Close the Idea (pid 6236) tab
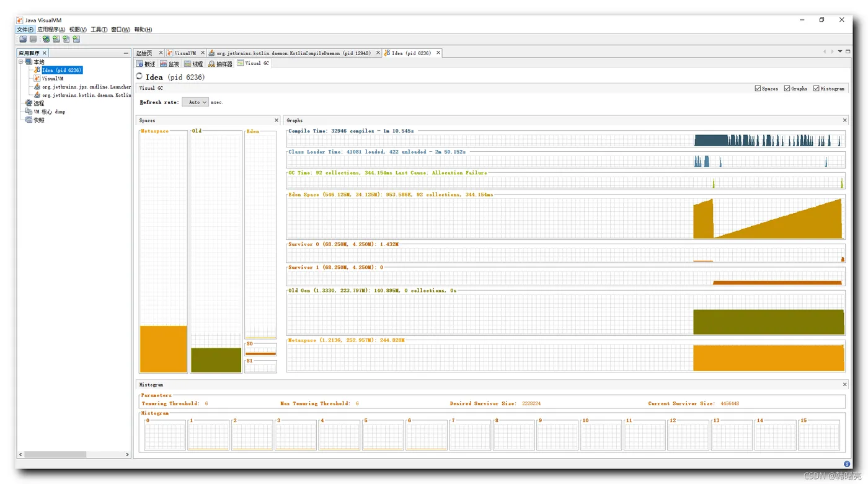This screenshot has width=868, height=484. tap(438, 53)
